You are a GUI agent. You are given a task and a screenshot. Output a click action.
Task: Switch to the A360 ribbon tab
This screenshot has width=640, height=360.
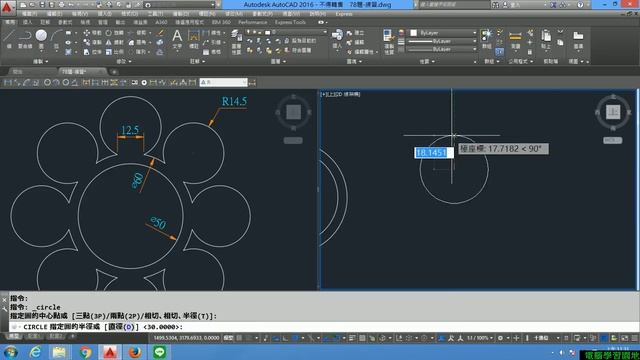click(161, 22)
